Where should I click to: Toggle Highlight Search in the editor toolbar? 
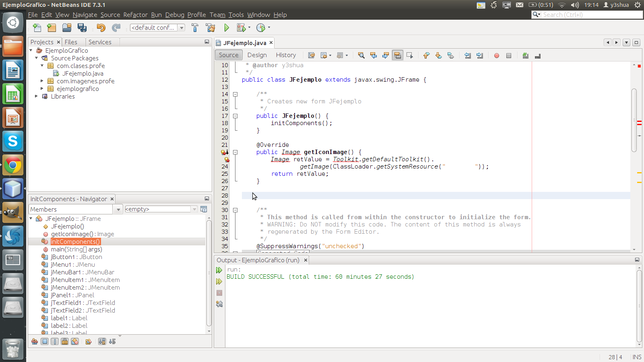[x=398, y=55]
